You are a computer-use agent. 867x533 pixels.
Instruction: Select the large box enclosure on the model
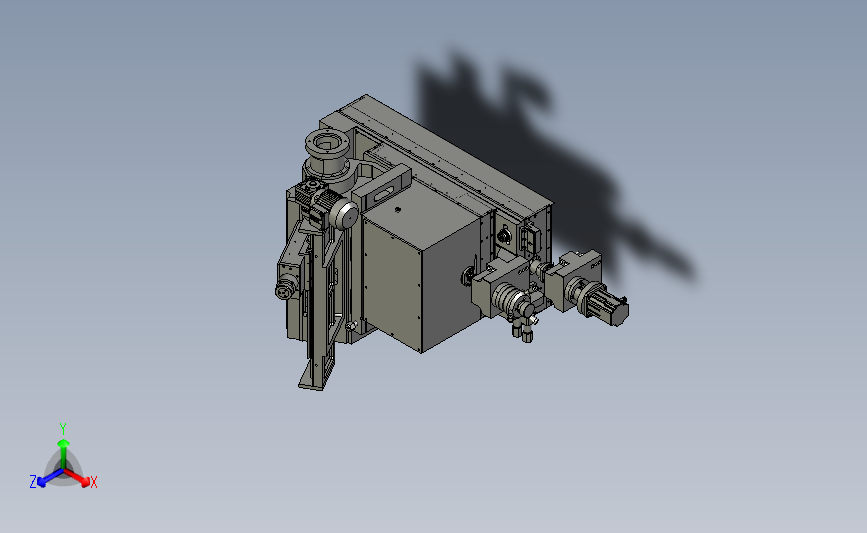(x=423, y=265)
